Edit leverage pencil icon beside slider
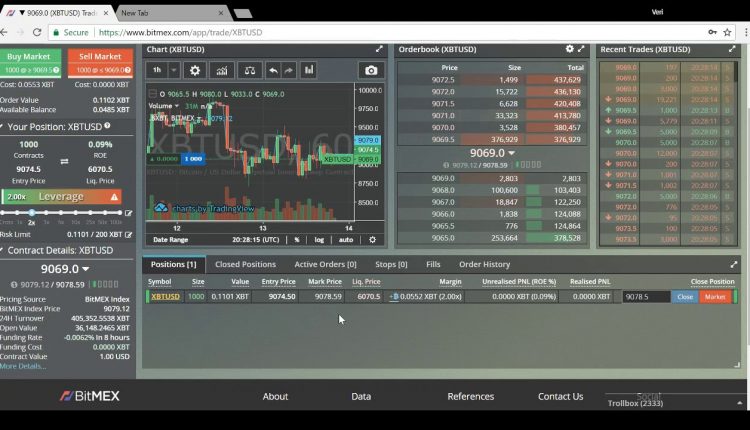Viewport: 750px width, 430px height. tap(128, 213)
